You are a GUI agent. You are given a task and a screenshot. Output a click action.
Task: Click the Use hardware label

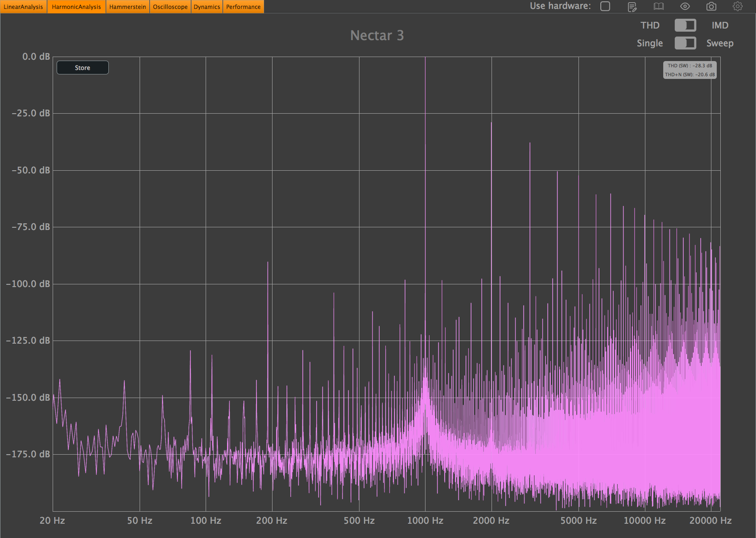click(x=560, y=6)
